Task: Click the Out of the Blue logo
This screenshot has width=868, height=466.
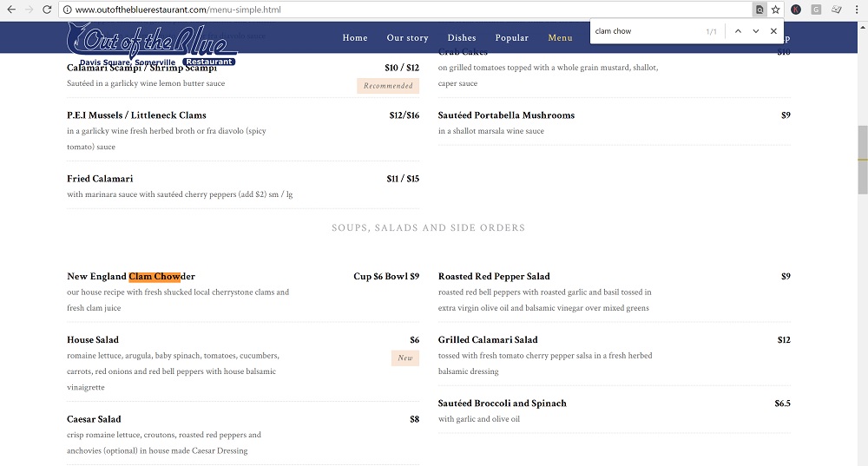Action: [152, 44]
